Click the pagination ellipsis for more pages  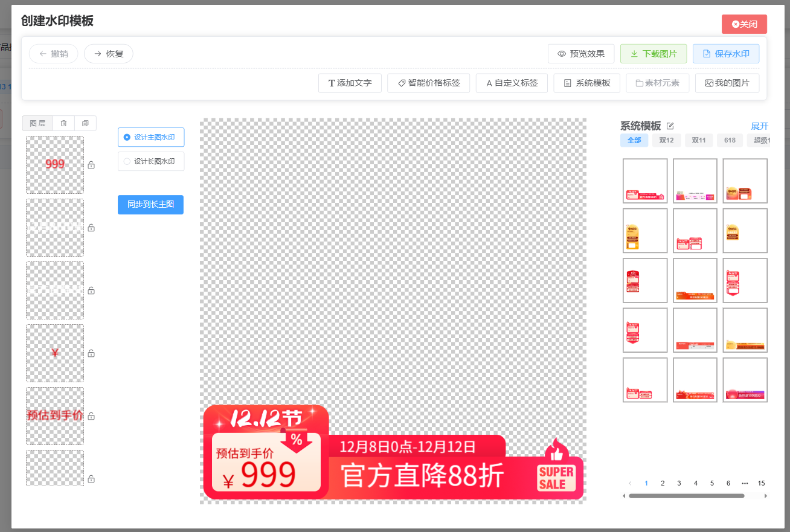pos(745,483)
